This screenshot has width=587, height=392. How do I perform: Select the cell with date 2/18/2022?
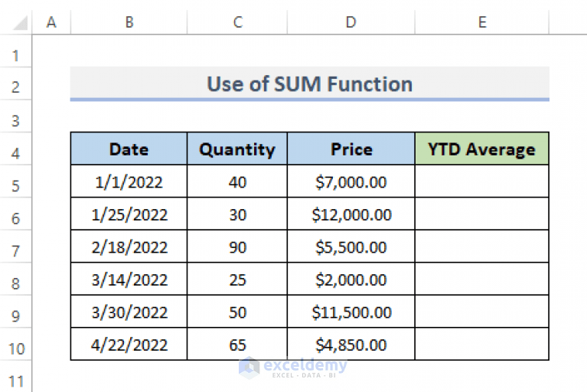tap(129, 247)
